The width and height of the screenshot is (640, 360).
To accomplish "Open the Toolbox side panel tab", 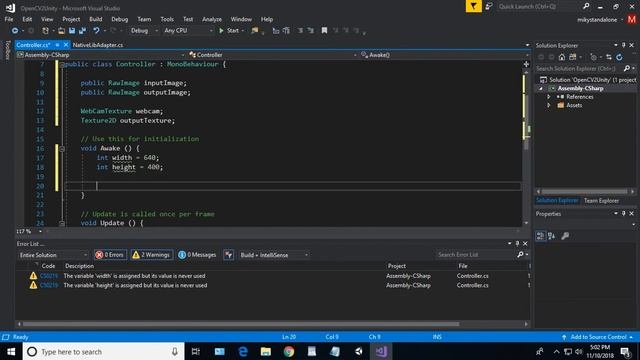I will tap(7, 50).
